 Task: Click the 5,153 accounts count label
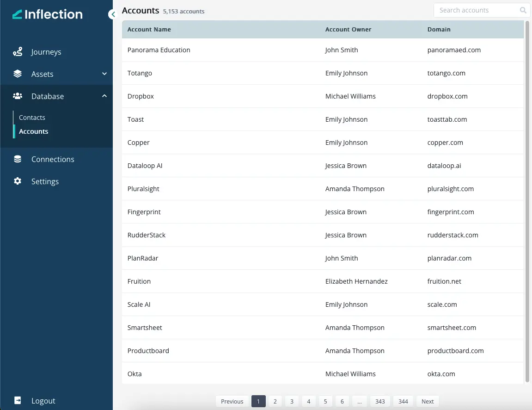point(183,11)
